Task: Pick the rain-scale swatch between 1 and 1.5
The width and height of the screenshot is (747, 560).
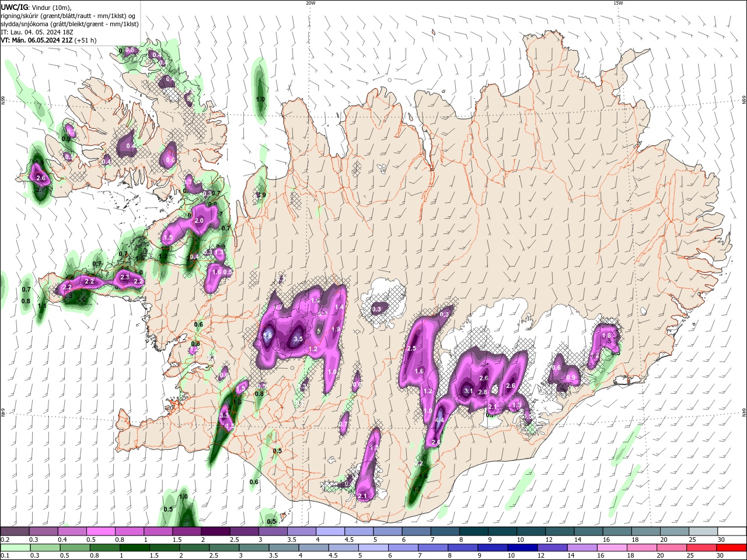Action: [134, 548]
